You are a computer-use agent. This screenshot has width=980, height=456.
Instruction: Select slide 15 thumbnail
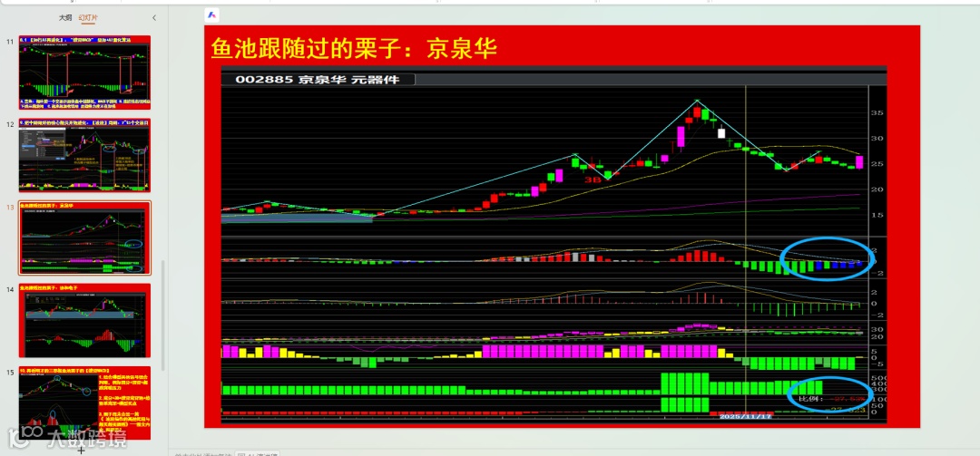point(84,403)
